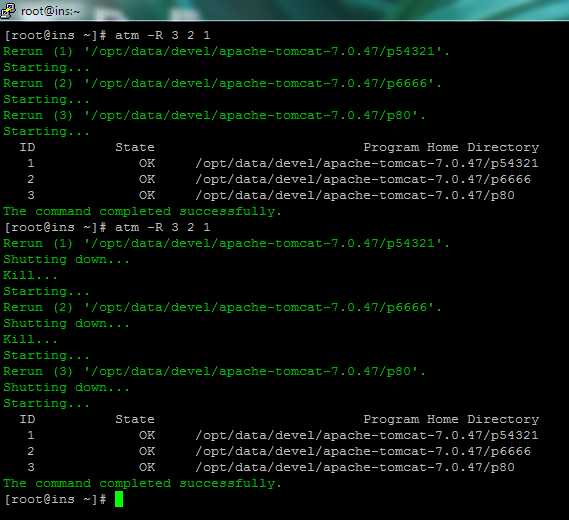Click "State" header in the lower table
Viewport: 569px width, 520px height.
[135, 419]
